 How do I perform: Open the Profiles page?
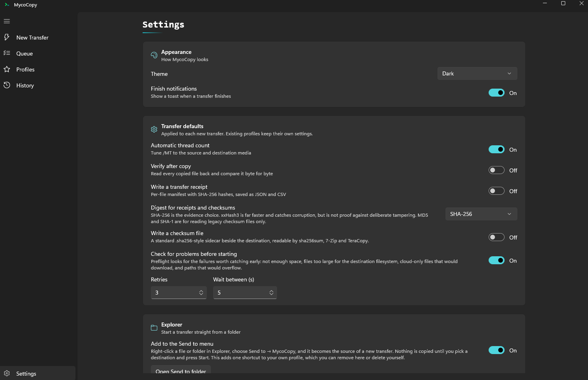(x=38, y=69)
